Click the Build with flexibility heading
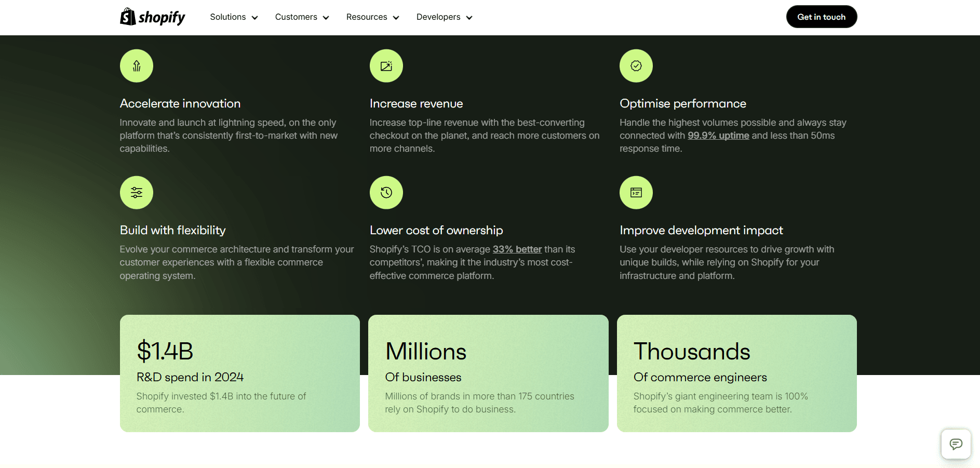This screenshot has height=468, width=980. 173,230
